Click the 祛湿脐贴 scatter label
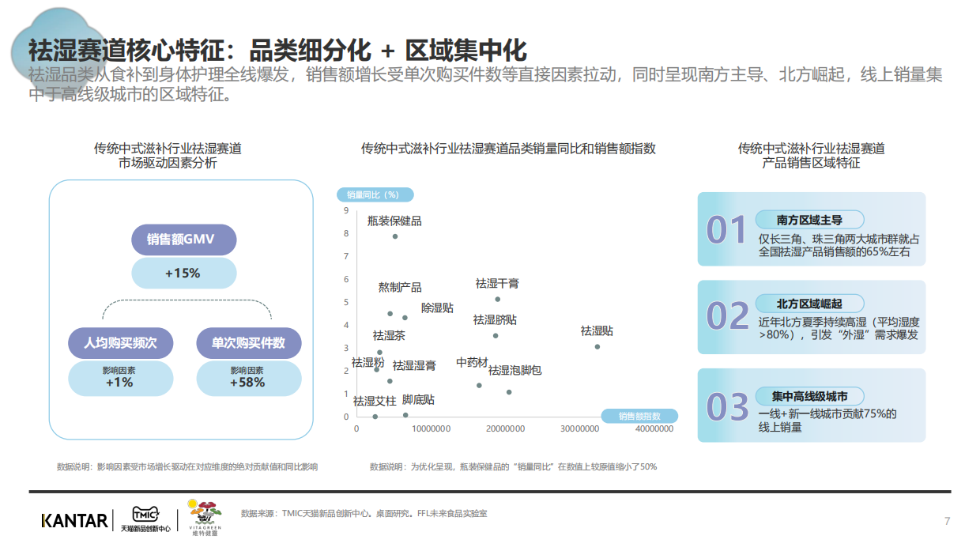Screen dimensions: 980x551 click(x=495, y=319)
